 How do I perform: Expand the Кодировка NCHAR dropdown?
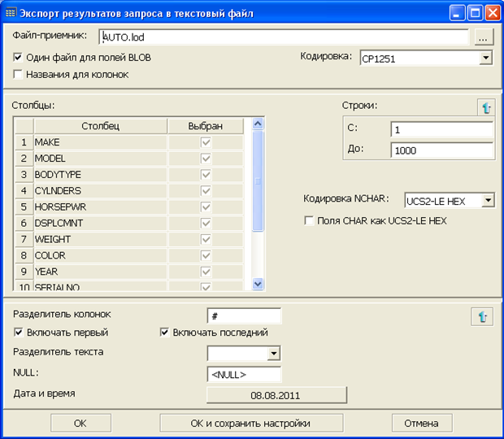(x=487, y=200)
